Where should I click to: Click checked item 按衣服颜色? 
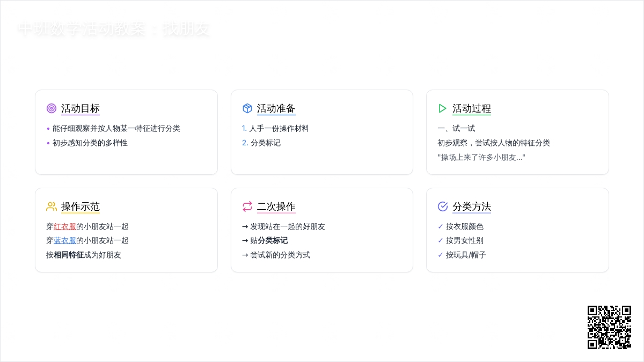pos(460,226)
